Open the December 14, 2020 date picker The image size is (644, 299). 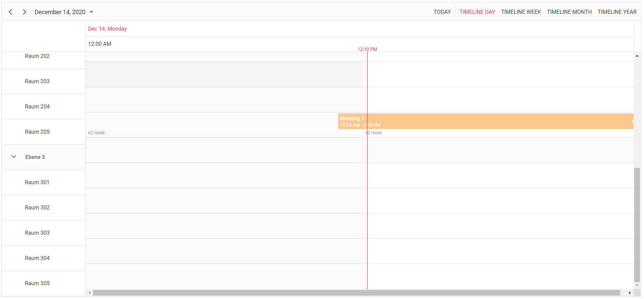coord(64,12)
